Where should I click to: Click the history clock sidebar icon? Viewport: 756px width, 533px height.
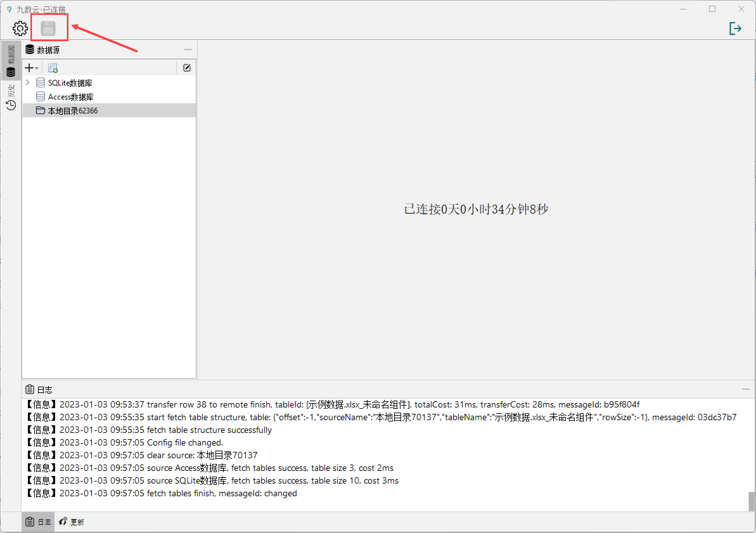coord(11,105)
